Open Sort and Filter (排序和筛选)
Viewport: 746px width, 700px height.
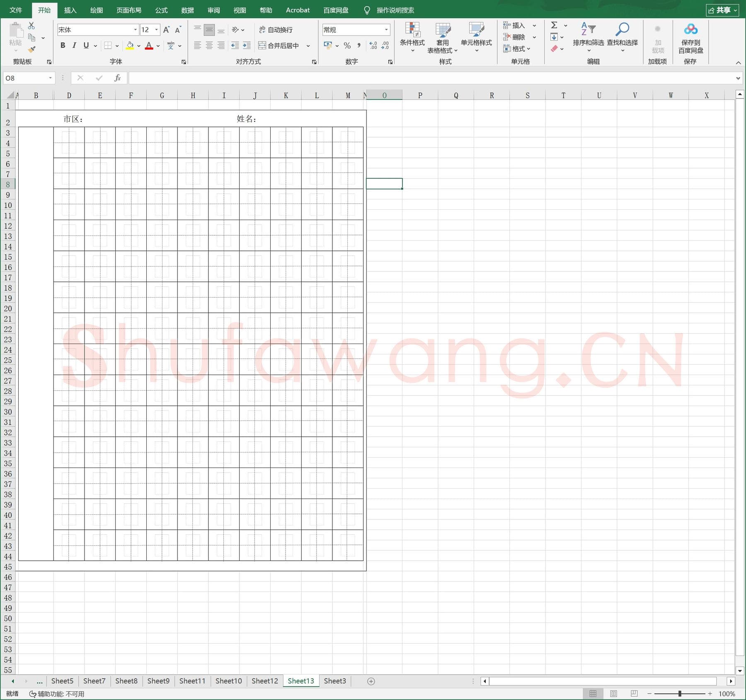pyautogui.click(x=589, y=37)
